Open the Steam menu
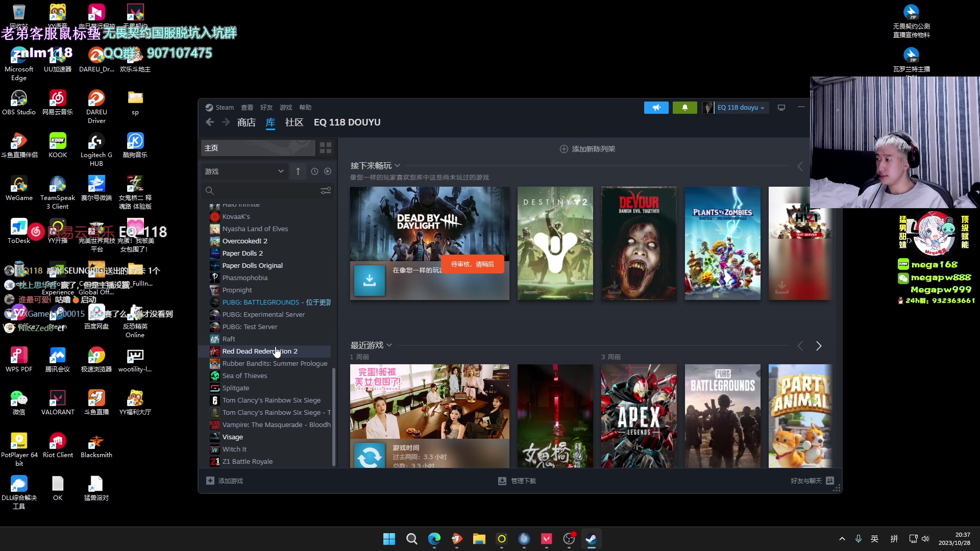The width and height of the screenshot is (980, 551). (220, 108)
